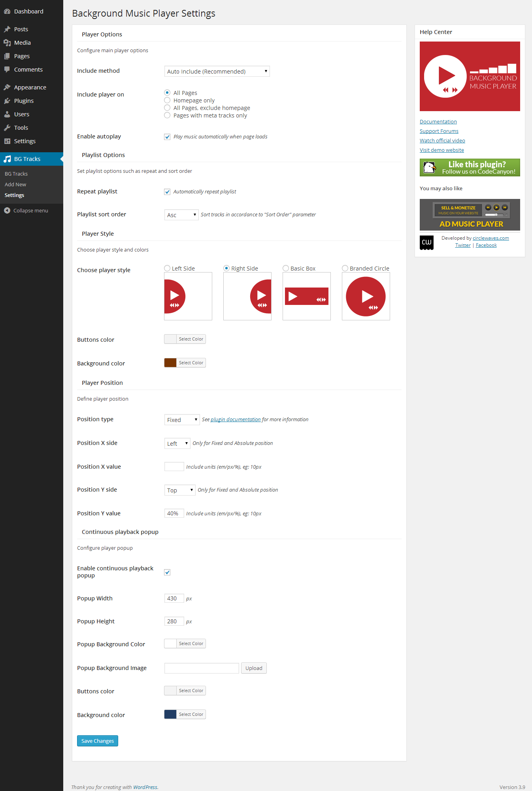
Task: Click the Popup Background Color swatch
Action: click(170, 643)
